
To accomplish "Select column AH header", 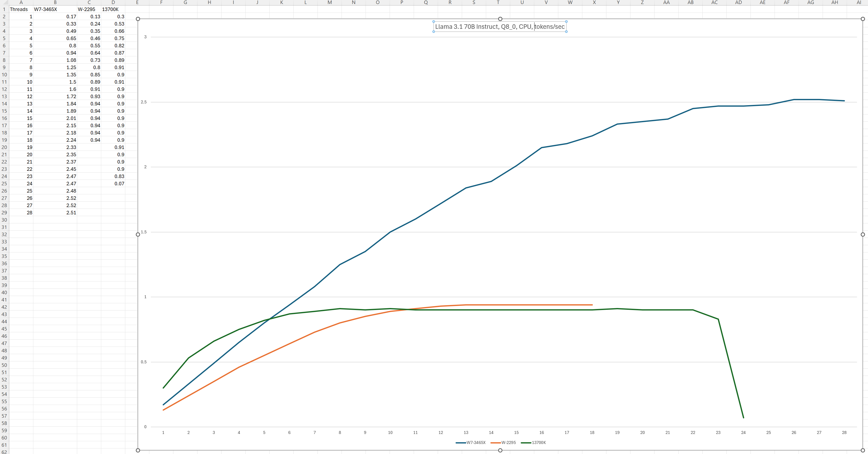I will [x=834, y=2].
